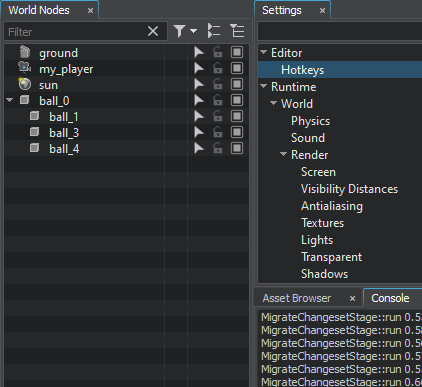Click the ground node's selection arrow icon
Screen dimensions: 422x387
[x=199, y=52]
